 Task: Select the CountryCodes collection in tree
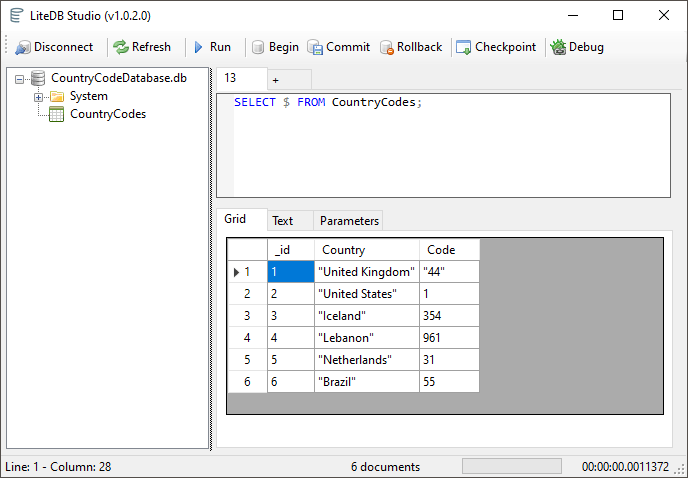point(107,114)
